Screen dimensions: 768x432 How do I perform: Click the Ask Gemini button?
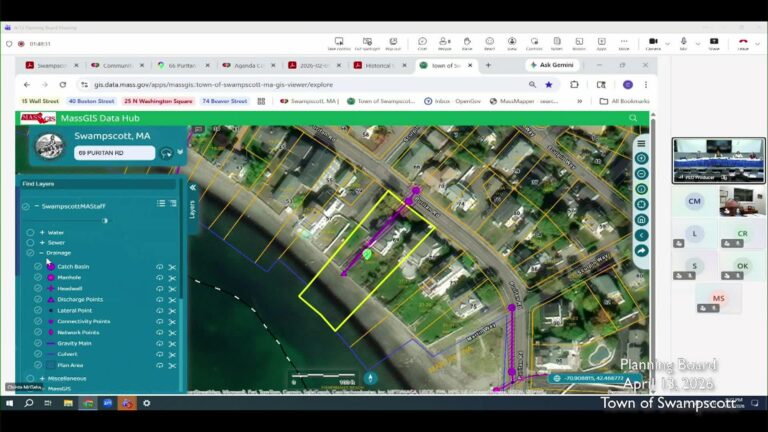(553, 65)
